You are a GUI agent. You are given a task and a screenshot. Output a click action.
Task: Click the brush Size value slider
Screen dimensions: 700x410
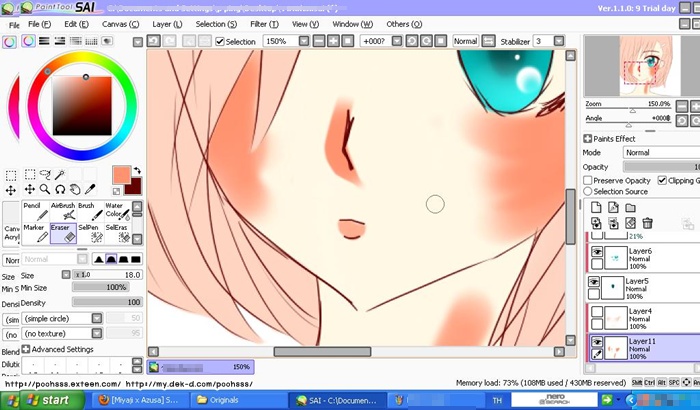[107, 275]
